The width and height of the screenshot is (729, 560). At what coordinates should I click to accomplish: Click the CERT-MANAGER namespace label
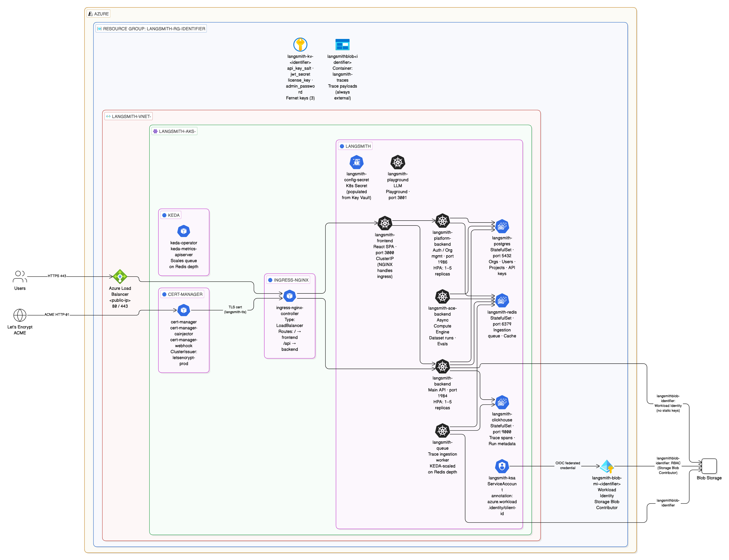[182, 294]
